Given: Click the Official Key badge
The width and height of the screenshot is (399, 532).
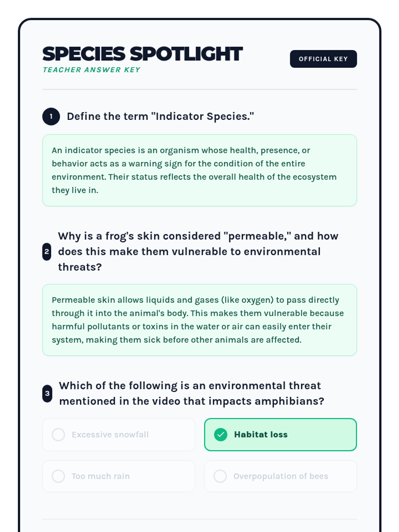Looking at the screenshot, I should click(x=323, y=59).
